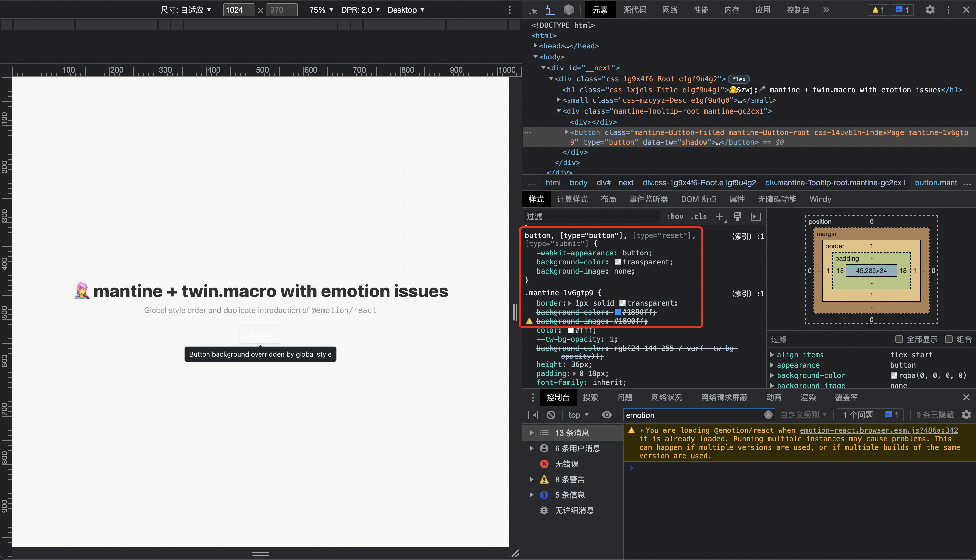Screen dimensions: 976x560
Task: Switch to 网络 tab
Action: click(670, 10)
